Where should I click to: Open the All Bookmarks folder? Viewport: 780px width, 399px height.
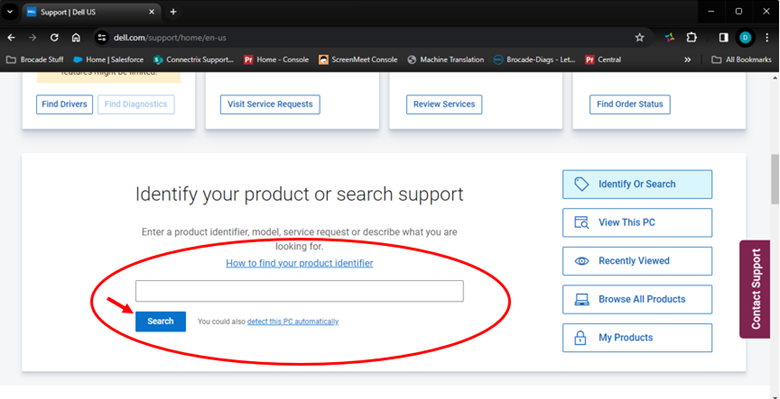tap(742, 60)
